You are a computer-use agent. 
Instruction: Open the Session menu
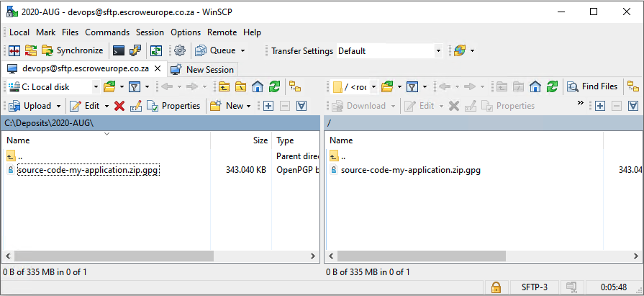click(x=150, y=32)
